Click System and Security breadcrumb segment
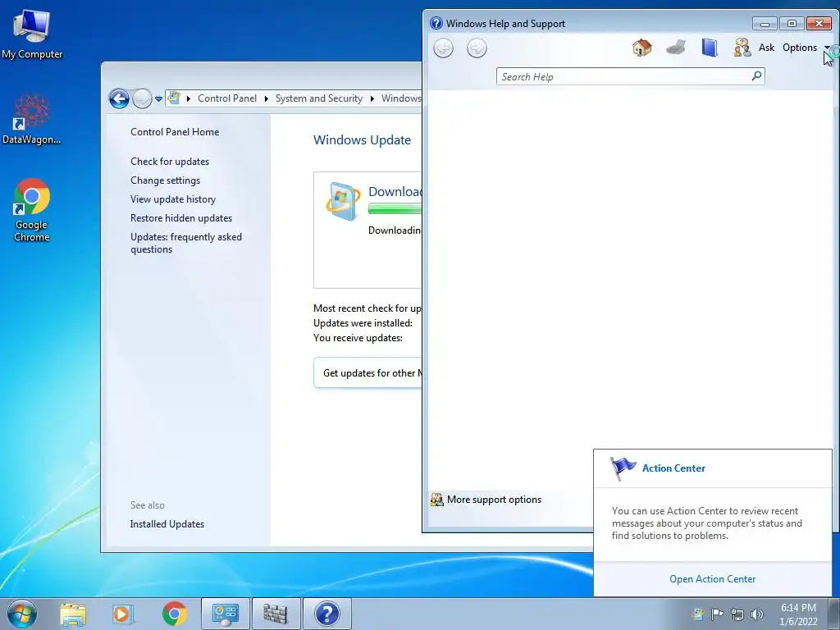This screenshot has height=630, width=840. [319, 98]
